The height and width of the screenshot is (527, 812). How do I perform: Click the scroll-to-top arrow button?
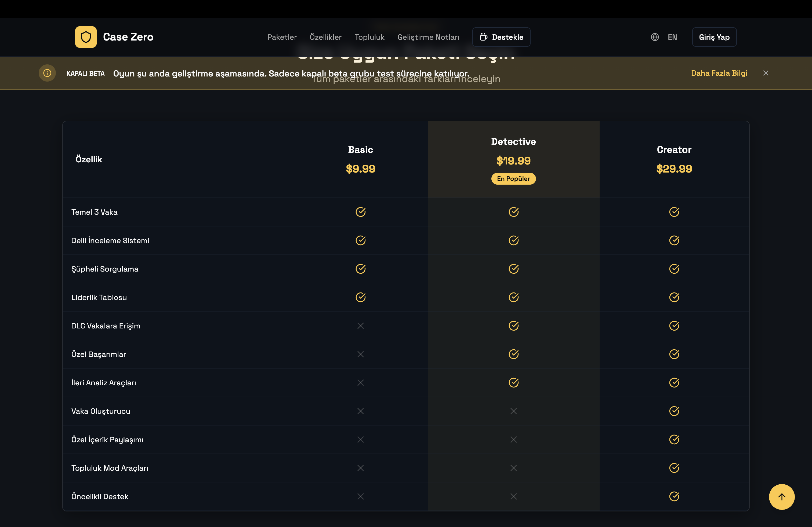[x=781, y=497]
